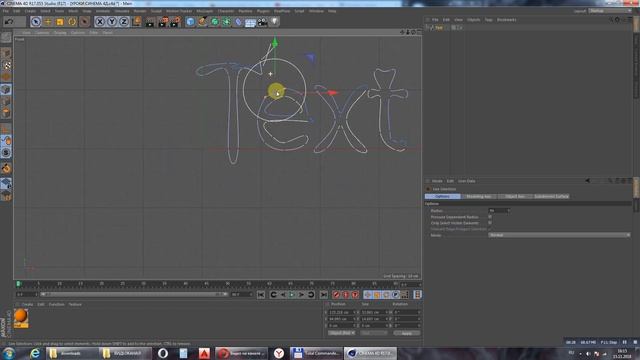
Task: Open the Layout dropdown at top right
Action: [x=610, y=11]
